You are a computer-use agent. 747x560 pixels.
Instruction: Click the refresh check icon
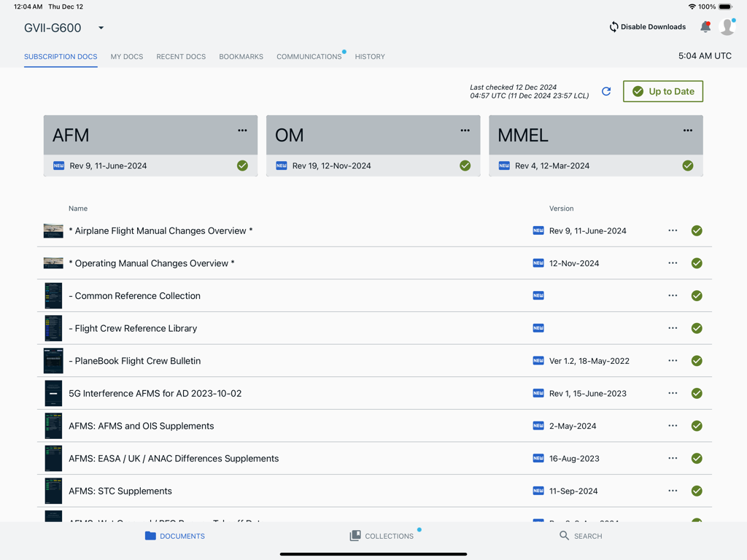[606, 91]
